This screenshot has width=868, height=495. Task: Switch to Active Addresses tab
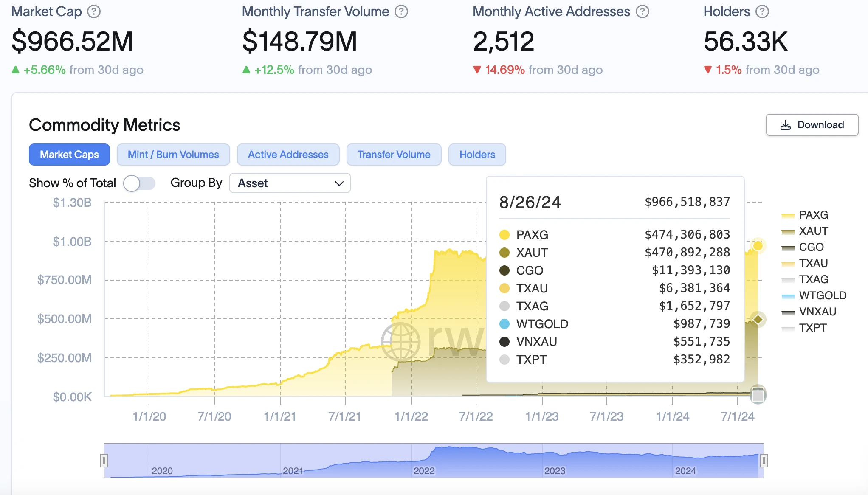(x=288, y=155)
